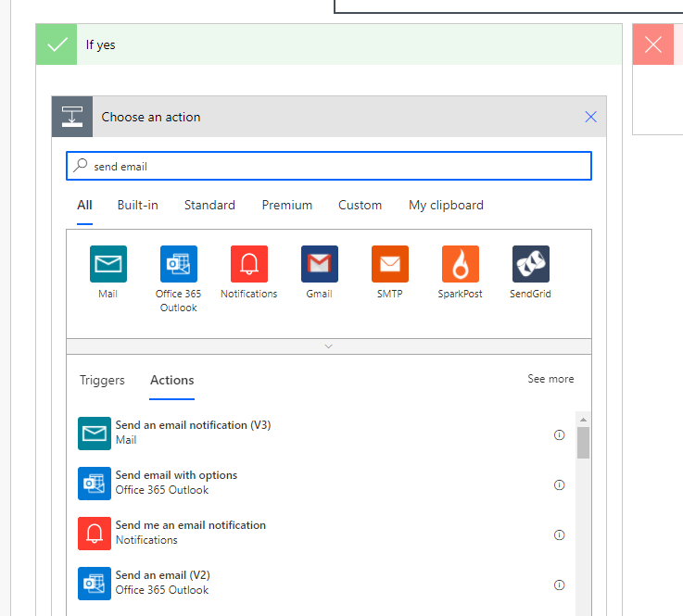Switch to the Triggers tab

coord(102,380)
